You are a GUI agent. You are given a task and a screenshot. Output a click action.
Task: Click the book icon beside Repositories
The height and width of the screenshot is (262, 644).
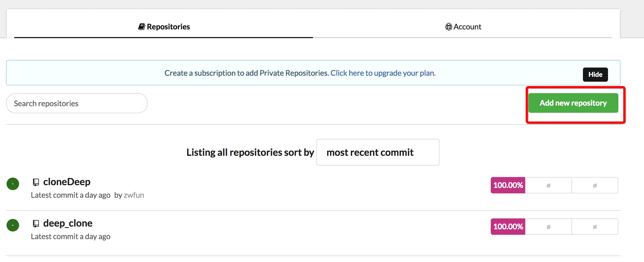[142, 26]
